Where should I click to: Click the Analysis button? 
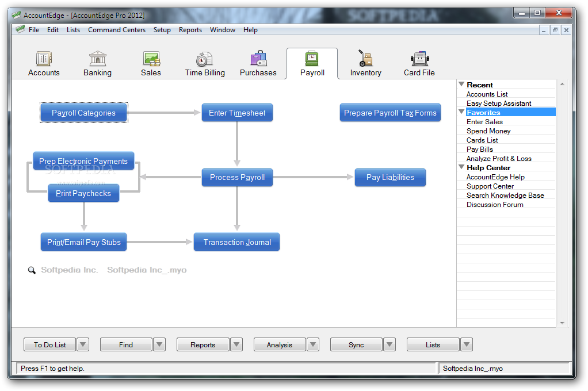[280, 344]
